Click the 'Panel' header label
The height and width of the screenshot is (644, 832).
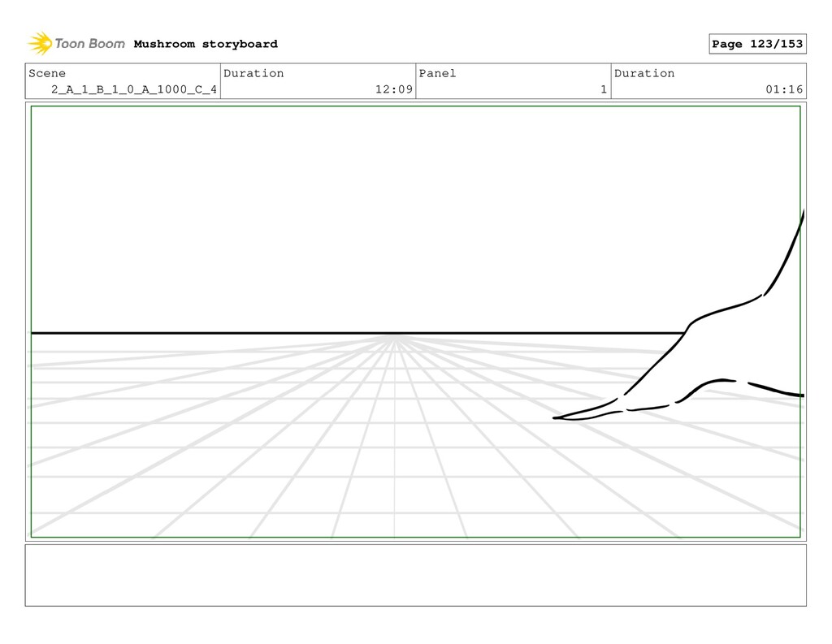437,73
